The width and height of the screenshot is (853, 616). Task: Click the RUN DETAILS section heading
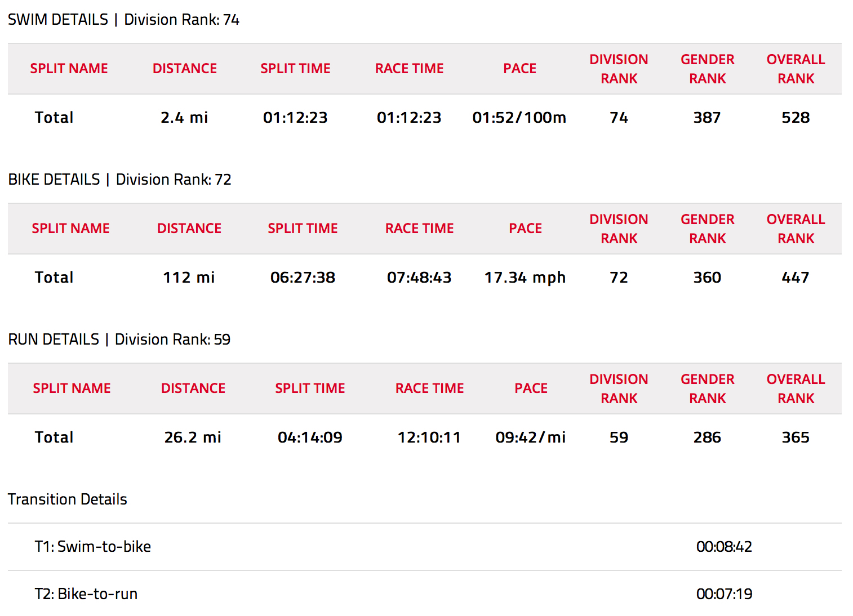[x=119, y=340]
